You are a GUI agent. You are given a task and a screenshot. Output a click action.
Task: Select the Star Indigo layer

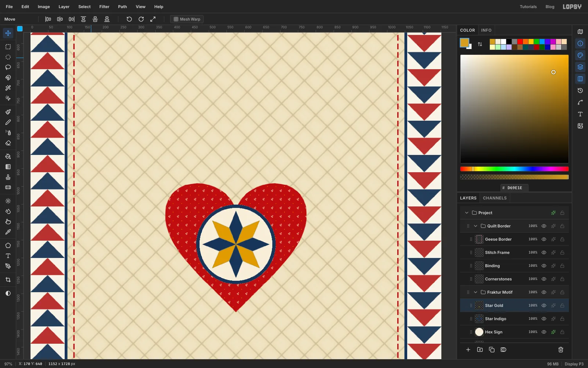point(514,319)
